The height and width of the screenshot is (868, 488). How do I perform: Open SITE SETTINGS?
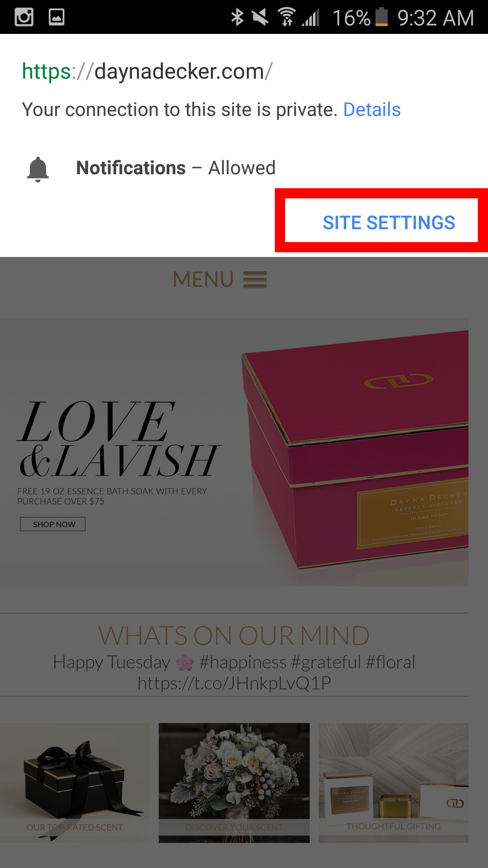[389, 223]
